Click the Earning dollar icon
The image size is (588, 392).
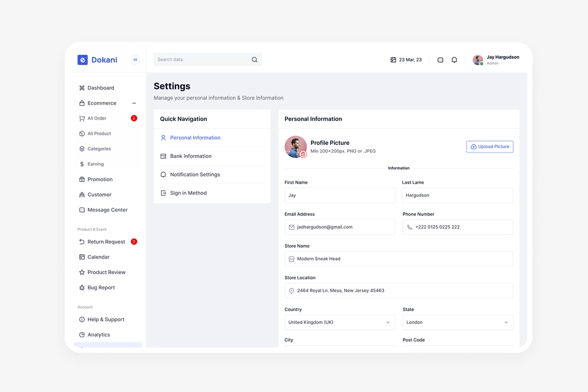point(81,164)
